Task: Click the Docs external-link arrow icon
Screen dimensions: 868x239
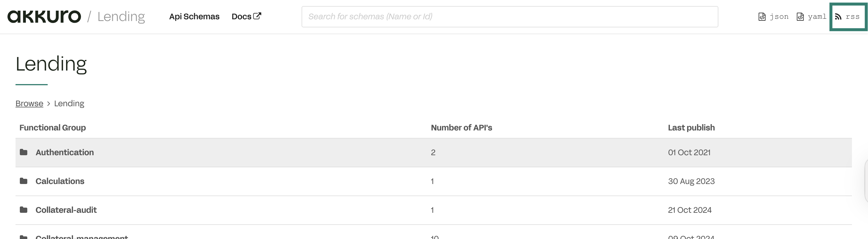Action: point(257,16)
